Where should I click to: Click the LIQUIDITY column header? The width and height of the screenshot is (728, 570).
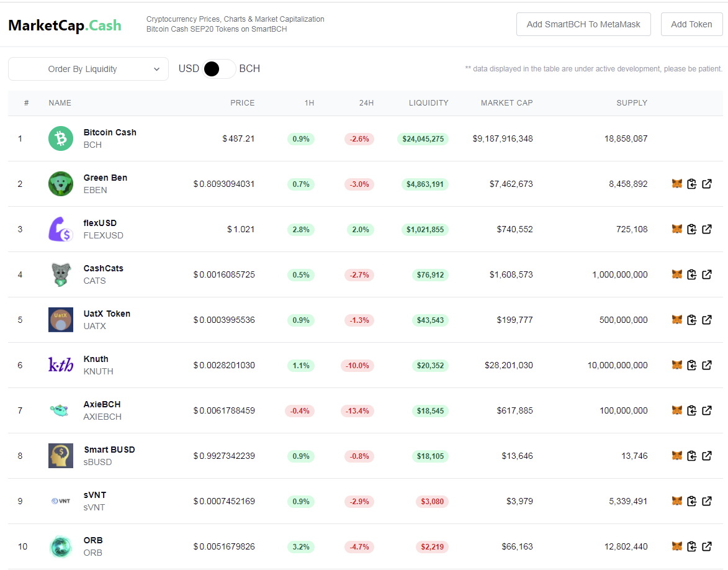428,102
